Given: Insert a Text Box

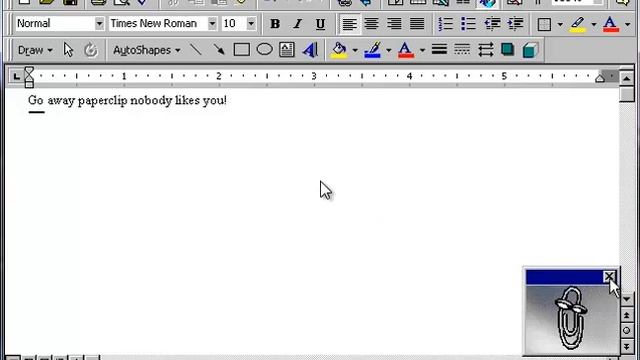Looking at the screenshot, I should tap(287, 50).
